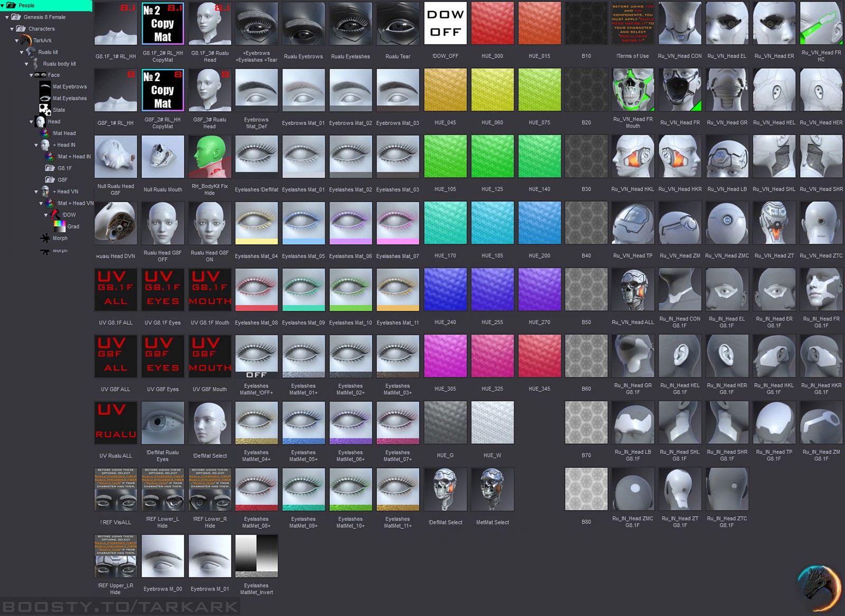Apply Eyelashes MatMet_!OFF+ to disable metal
Viewport: 845px width, 616px height.
[x=257, y=356]
